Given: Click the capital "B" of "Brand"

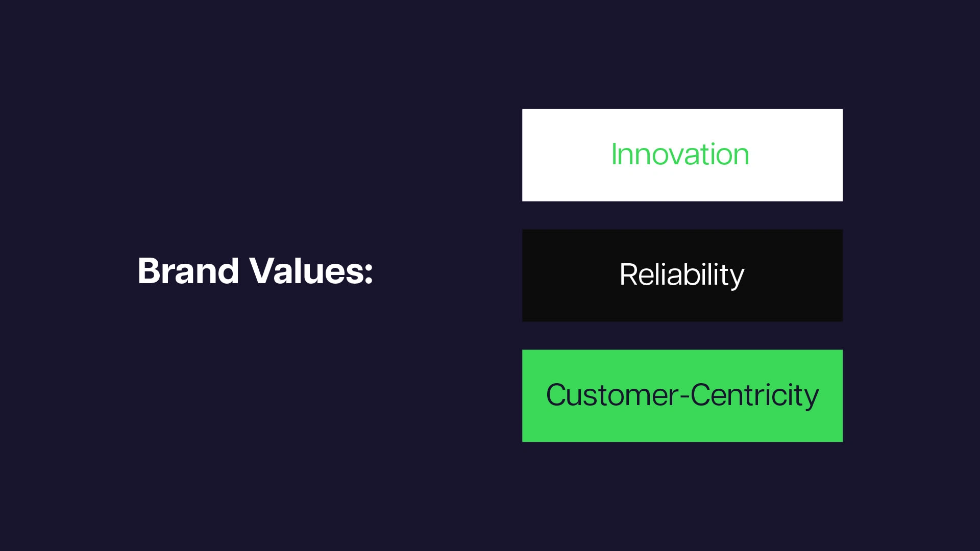Looking at the screenshot, I should (150, 271).
